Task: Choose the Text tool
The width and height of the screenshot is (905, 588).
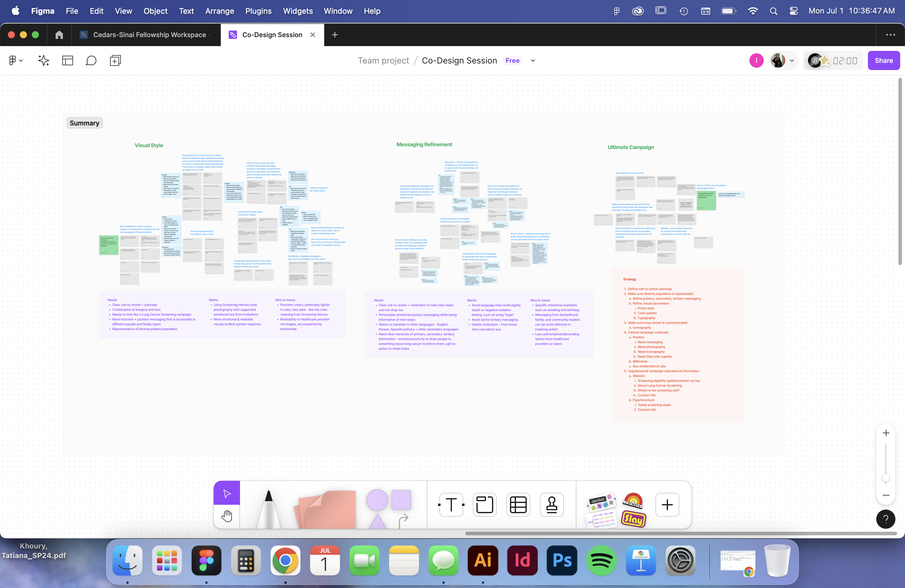Action: (x=451, y=505)
